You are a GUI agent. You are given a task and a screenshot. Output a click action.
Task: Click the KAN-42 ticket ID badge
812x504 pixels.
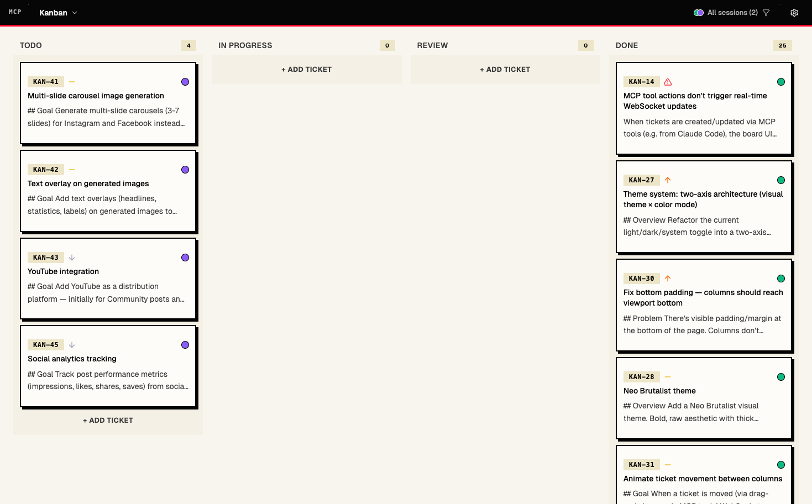46,170
